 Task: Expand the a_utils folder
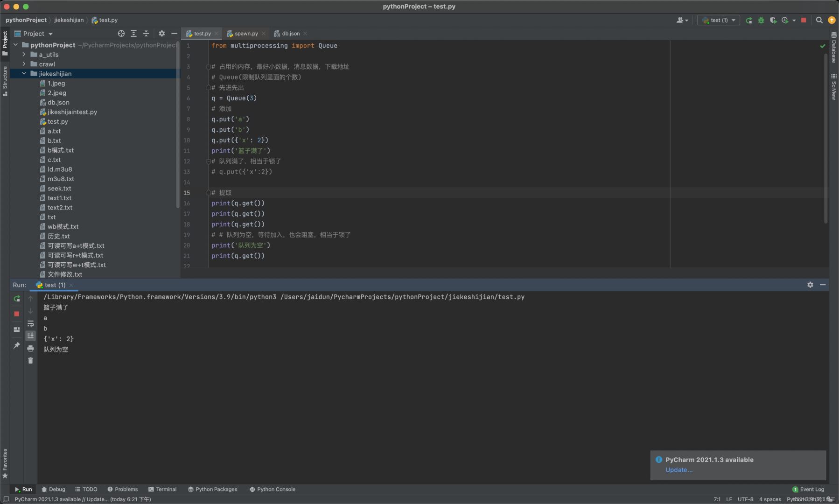[x=24, y=55]
